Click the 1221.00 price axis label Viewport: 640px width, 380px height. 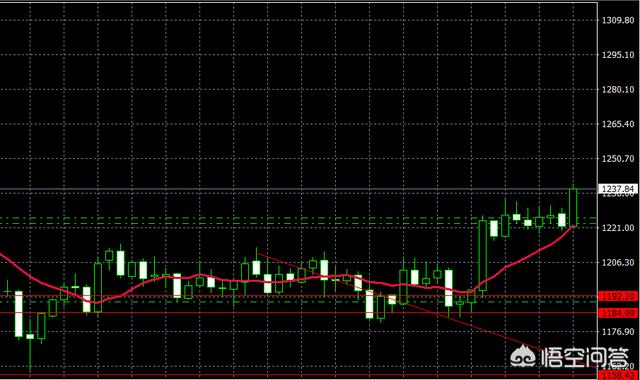pyautogui.click(x=618, y=228)
